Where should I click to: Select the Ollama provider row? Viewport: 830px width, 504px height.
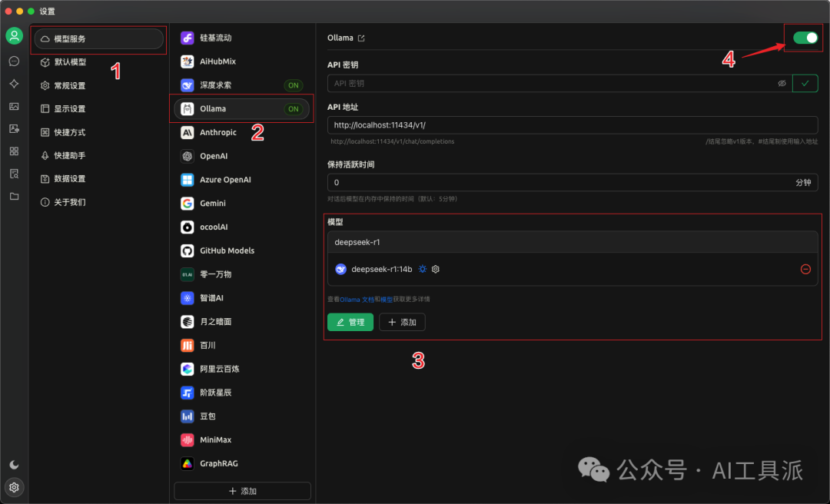[x=242, y=108]
